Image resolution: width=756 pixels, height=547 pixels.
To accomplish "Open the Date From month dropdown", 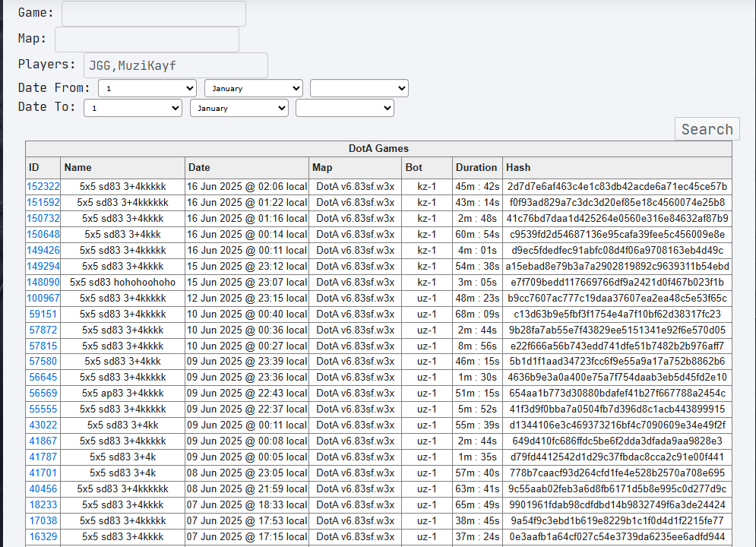I will (x=254, y=88).
